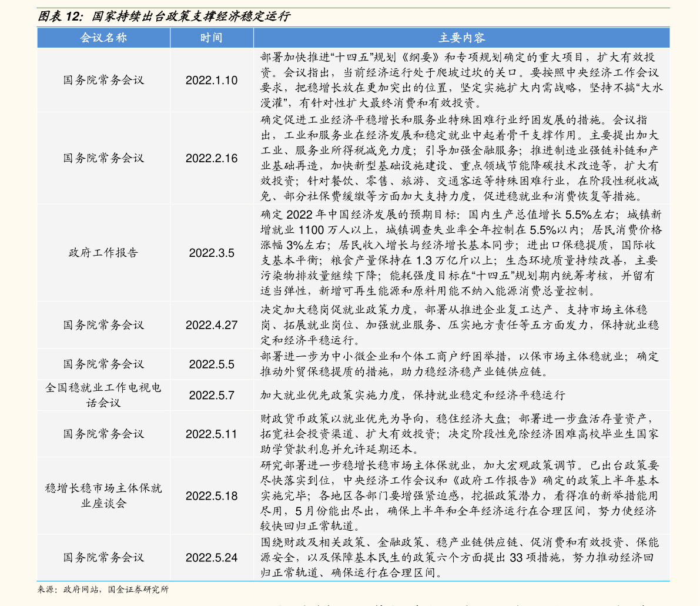The height and width of the screenshot is (606, 700).
Task: Select the 政府工作报告 row label
Action: point(103,253)
